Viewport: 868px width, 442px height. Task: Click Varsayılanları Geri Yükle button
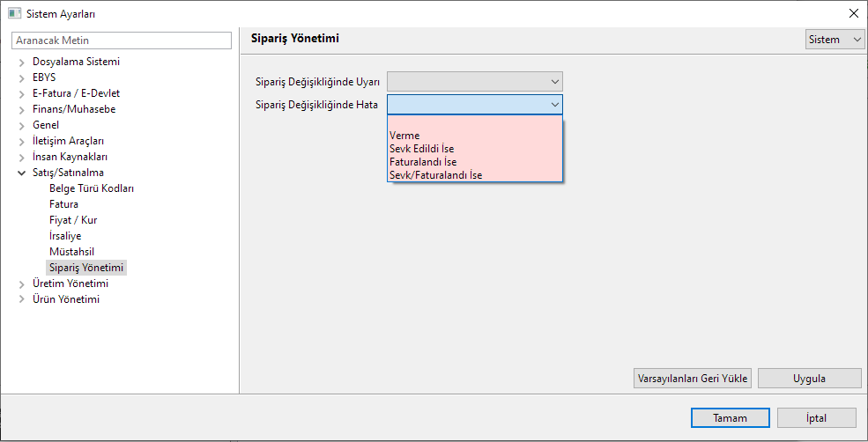[693, 379]
